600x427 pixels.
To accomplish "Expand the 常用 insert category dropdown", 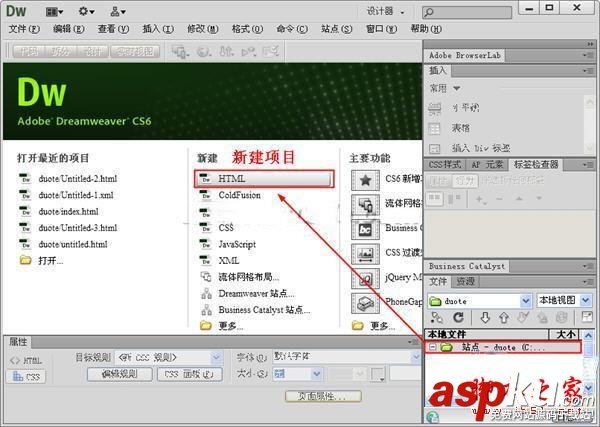I will click(445, 88).
